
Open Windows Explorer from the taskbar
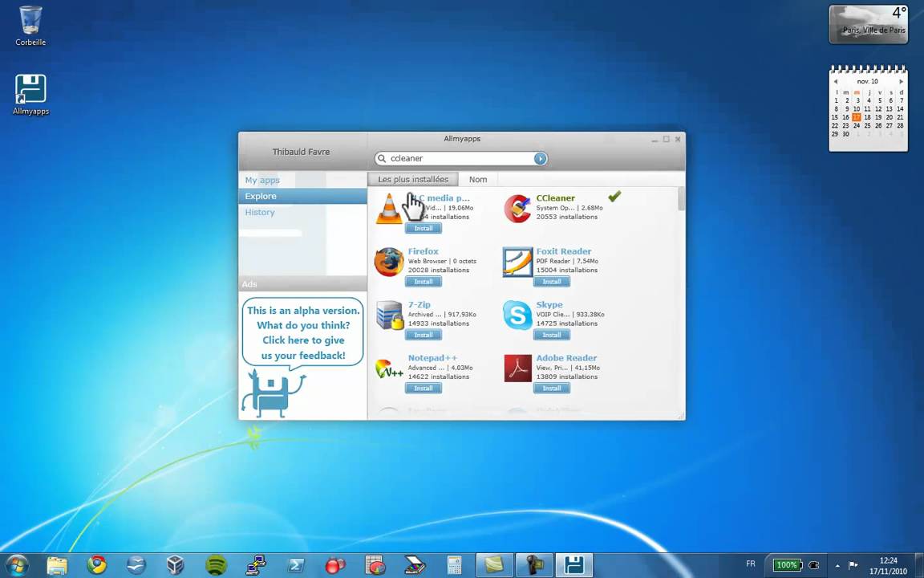(x=57, y=565)
